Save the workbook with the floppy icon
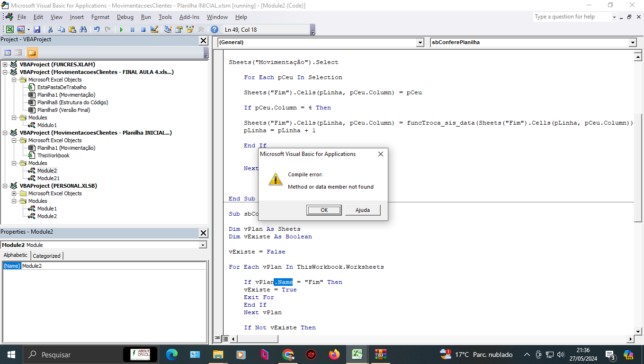Image resolution: width=644 pixels, height=364 pixels. click(37, 29)
